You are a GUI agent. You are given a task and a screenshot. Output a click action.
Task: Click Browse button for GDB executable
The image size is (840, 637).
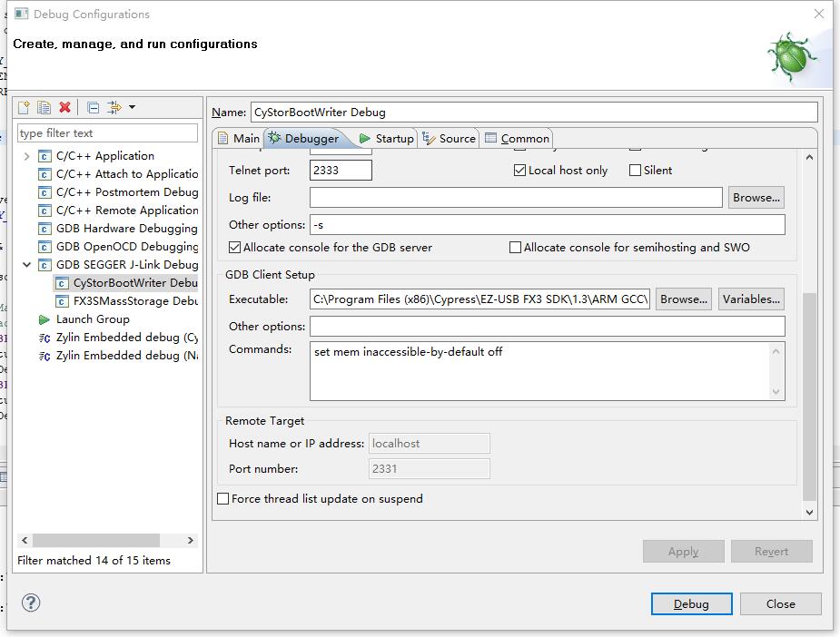684,299
